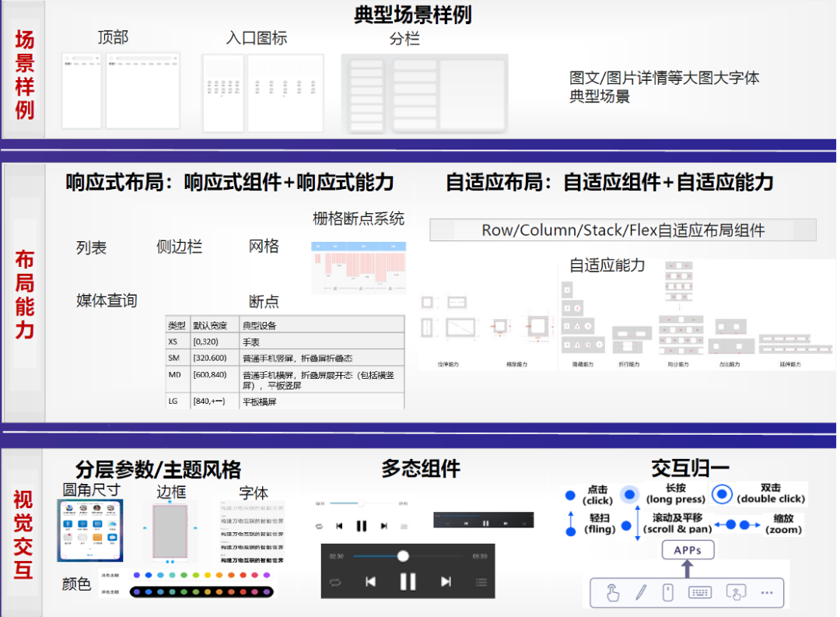
Task: Click the 列表 label
Action: point(91,247)
